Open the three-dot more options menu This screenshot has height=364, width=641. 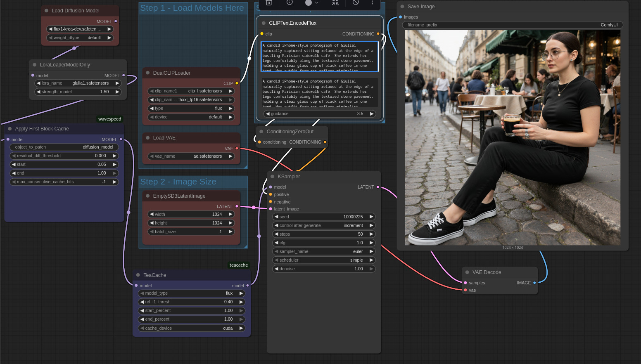(372, 2)
